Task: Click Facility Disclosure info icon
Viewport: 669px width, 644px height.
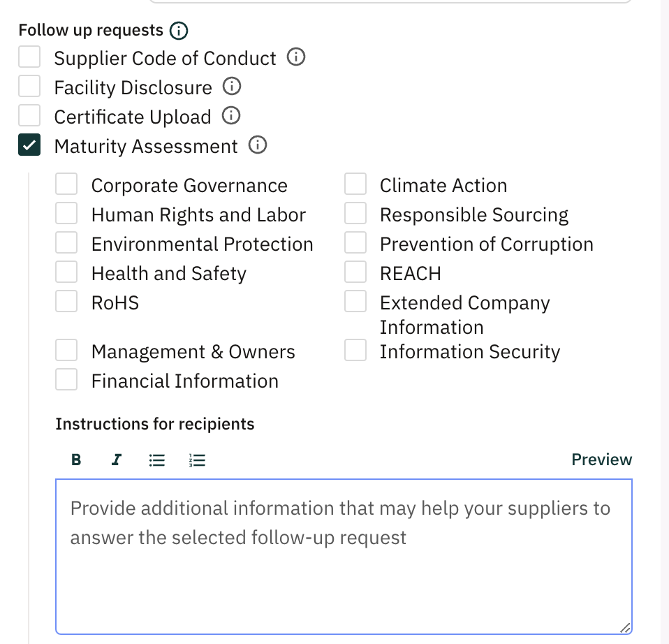Action: [x=232, y=86]
